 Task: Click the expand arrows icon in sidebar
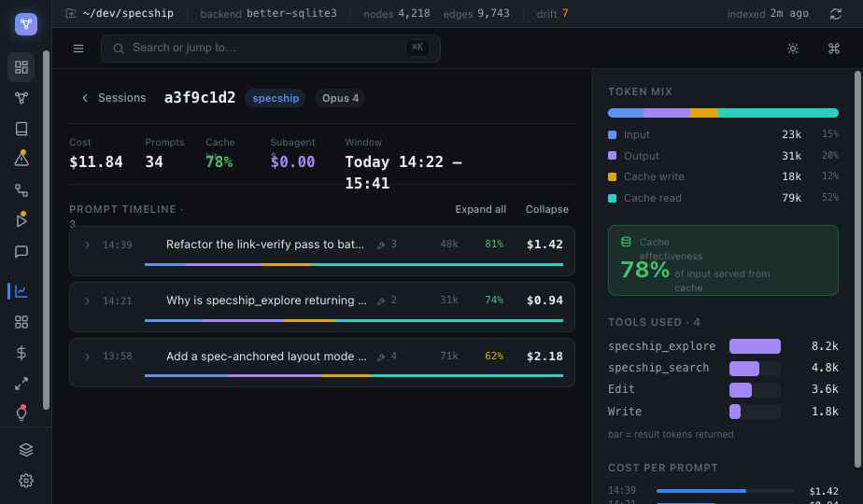pos(21,384)
